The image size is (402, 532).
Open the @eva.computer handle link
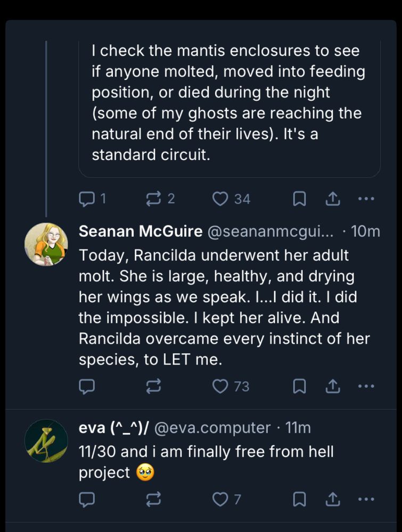tap(212, 427)
